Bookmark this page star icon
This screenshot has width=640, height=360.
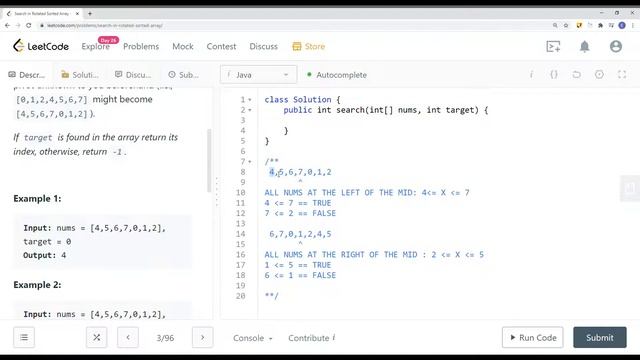click(566, 25)
